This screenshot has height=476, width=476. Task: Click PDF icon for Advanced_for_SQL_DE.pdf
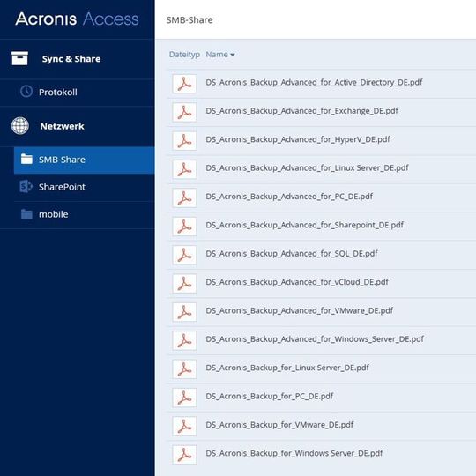tap(184, 255)
